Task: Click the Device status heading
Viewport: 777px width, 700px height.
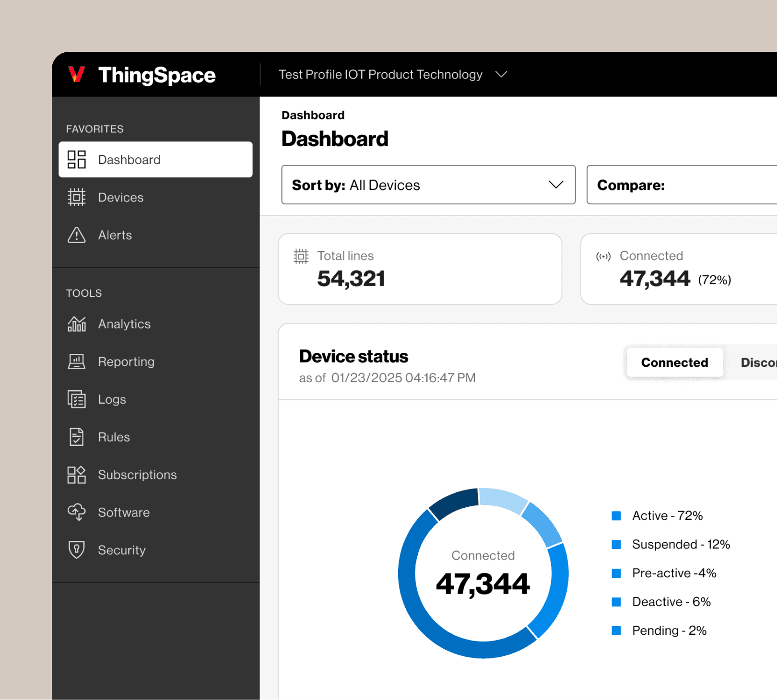Action: tap(353, 356)
